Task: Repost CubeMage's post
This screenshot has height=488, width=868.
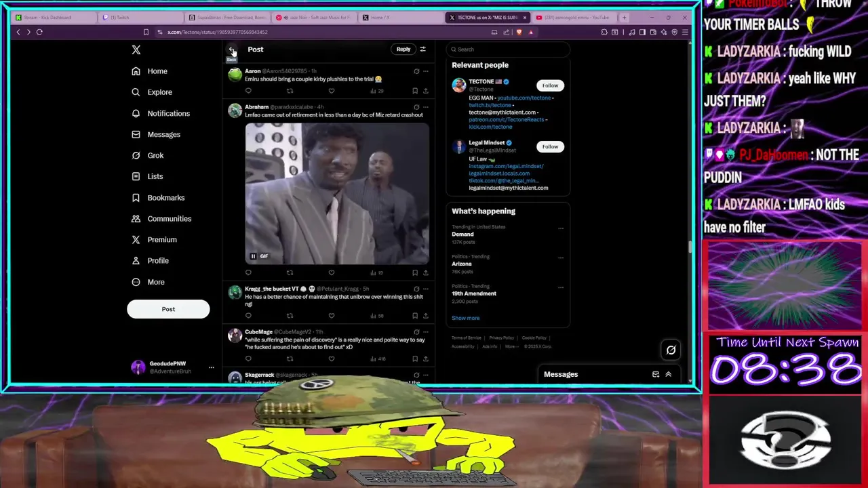Action: coord(290,359)
